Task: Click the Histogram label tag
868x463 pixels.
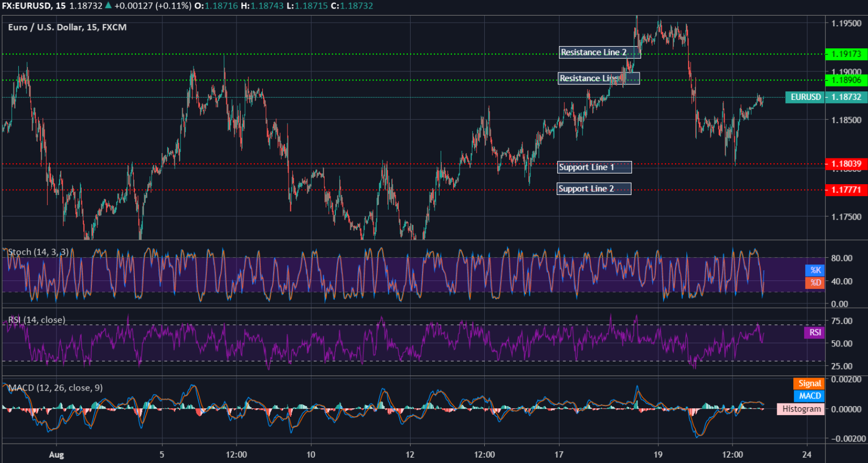Action: point(801,409)
